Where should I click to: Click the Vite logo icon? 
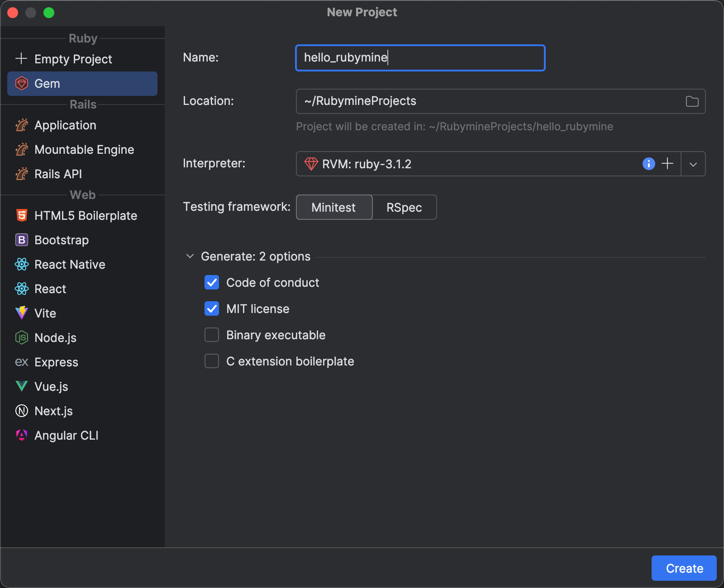click(x=22, y=313)
